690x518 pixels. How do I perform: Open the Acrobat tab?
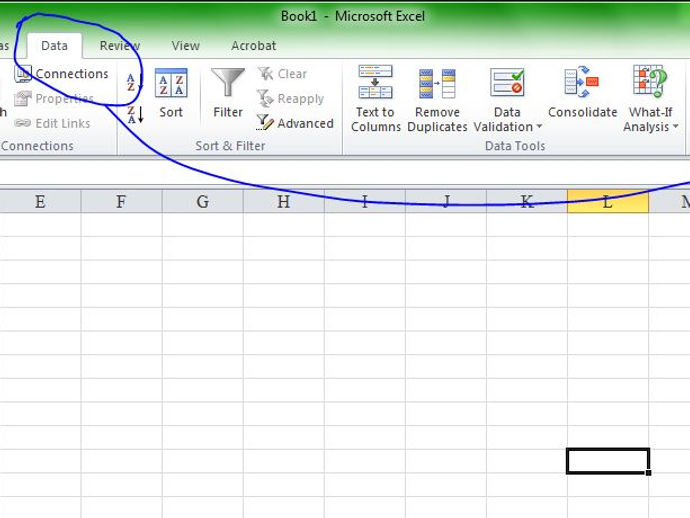[x=253, y=46]
